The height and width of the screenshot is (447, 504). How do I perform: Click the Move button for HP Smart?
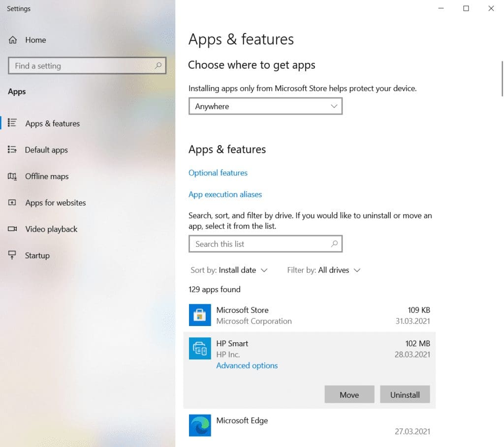coord(349,394)
